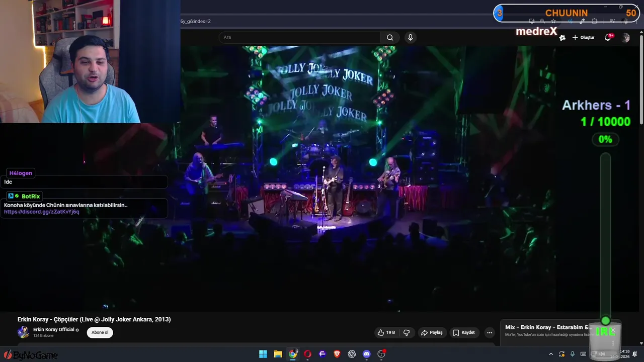Viewport: 644px width, 362px height.
Task: Click the YouTube page vertical scrollbar
Action: pyautogui.click(x=641, y=80)
